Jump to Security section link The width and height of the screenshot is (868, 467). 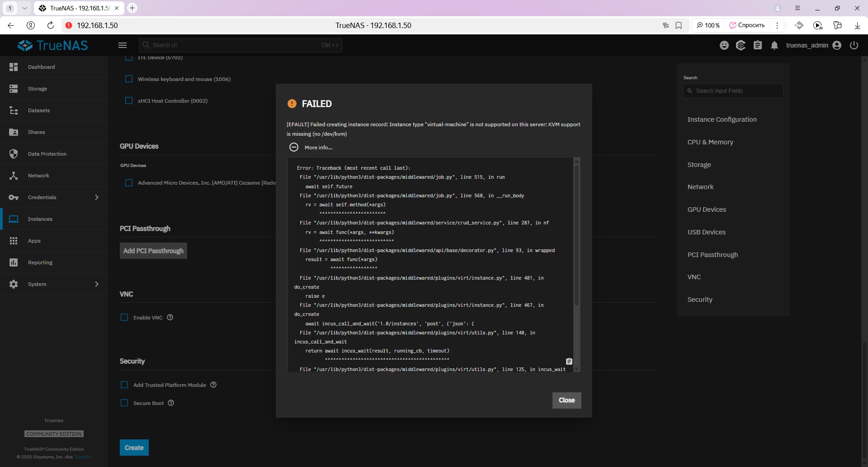tap(700, 300)
